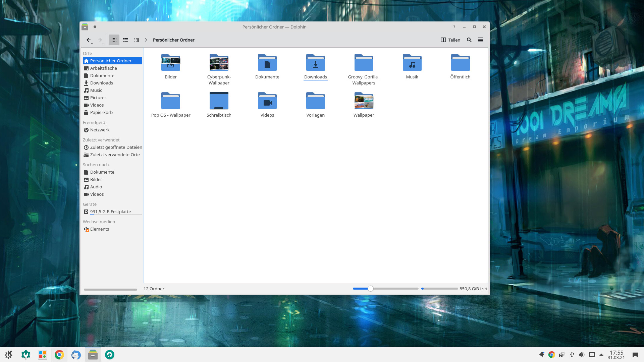Switch to the details view

click(x=125, y=40)
